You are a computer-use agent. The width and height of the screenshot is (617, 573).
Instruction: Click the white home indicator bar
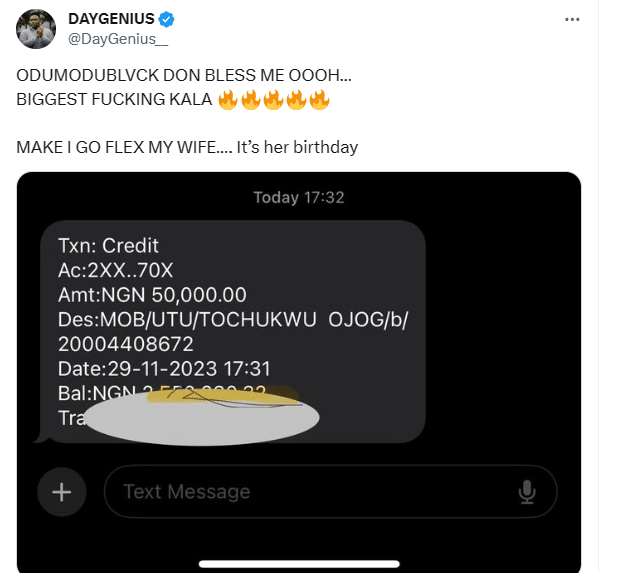pyautogui.click(x=298, y=563)
